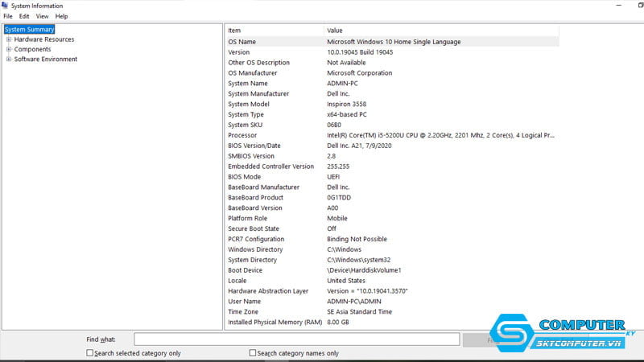644x362 pixels.
Task: Click value '10.0.19045 Build 19045'
Action: [360, 52]
